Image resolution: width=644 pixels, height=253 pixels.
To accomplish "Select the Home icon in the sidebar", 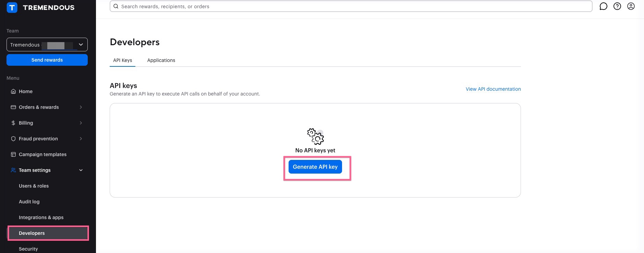I will [13, 91].
